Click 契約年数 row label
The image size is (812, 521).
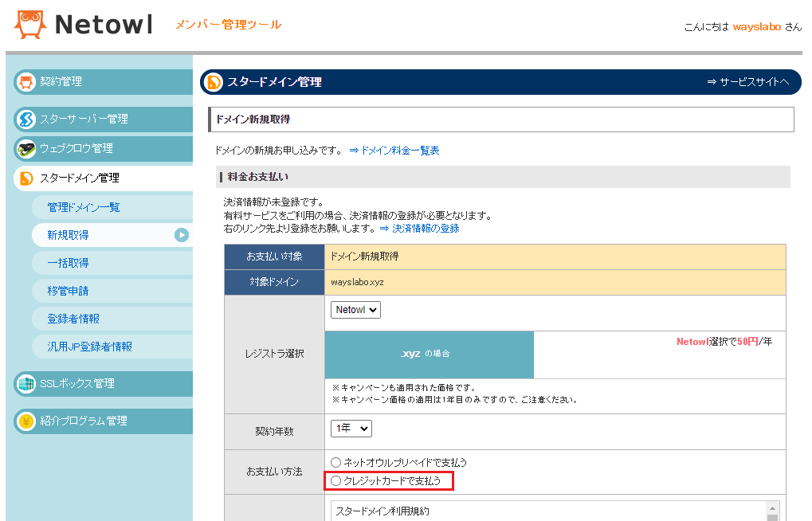[274, 432]
